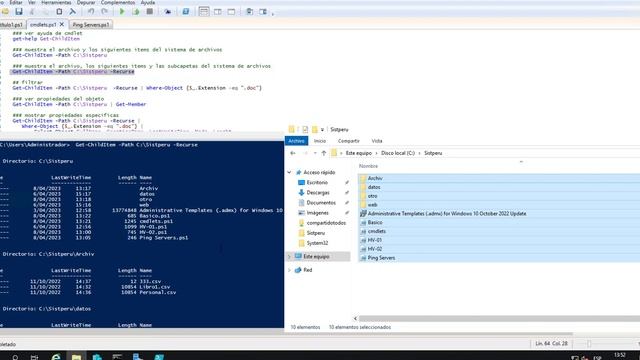
Task: Show the command add-on toolbar icon
Action: (263, 11)
